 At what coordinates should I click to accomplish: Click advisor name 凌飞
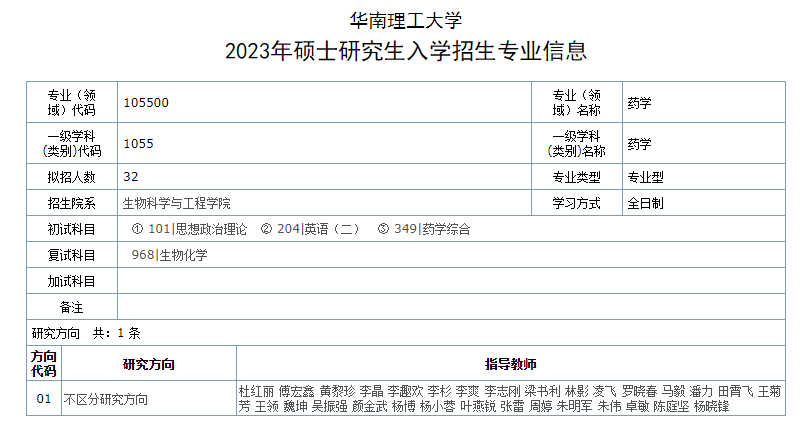[x=605, y=391]
